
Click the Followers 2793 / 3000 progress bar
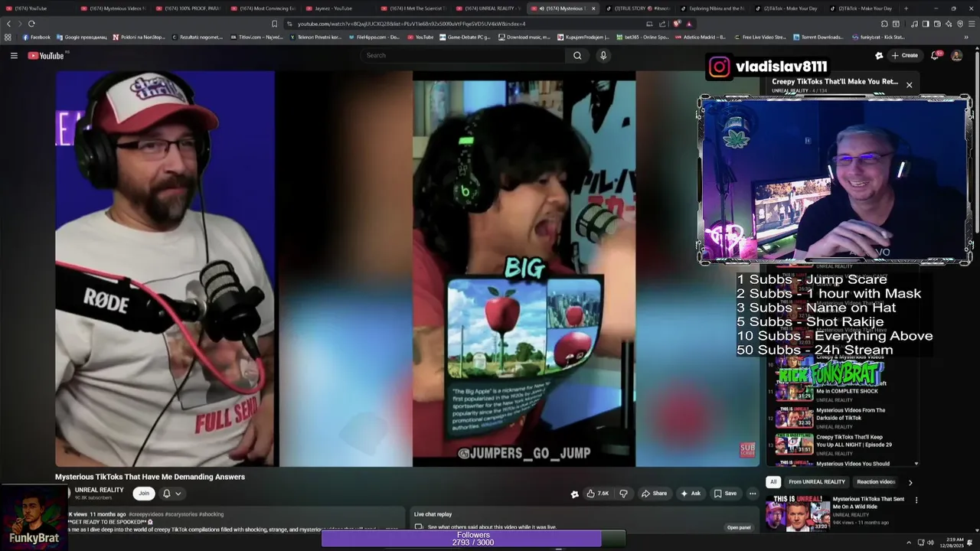click(472, 539)
